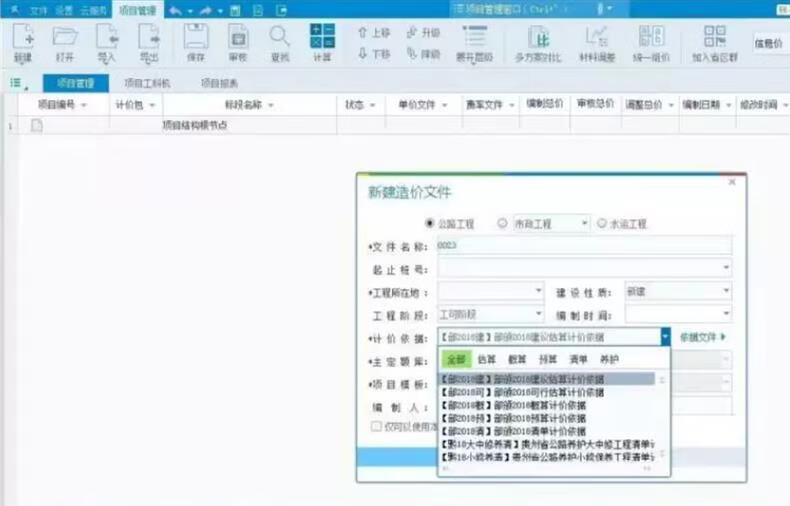790x506 pixels.
Task: Click the redo arrow in title bar
Action: pos(206,10)
